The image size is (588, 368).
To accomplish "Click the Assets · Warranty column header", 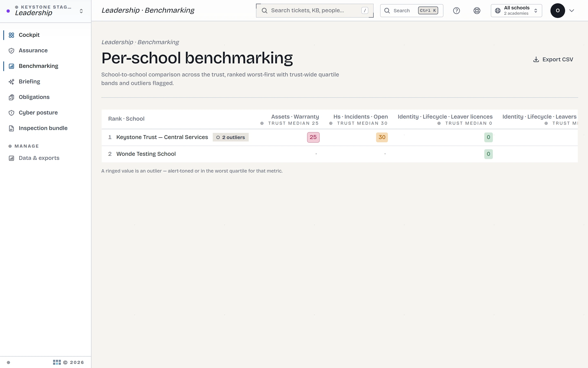I will click(295, 117).
